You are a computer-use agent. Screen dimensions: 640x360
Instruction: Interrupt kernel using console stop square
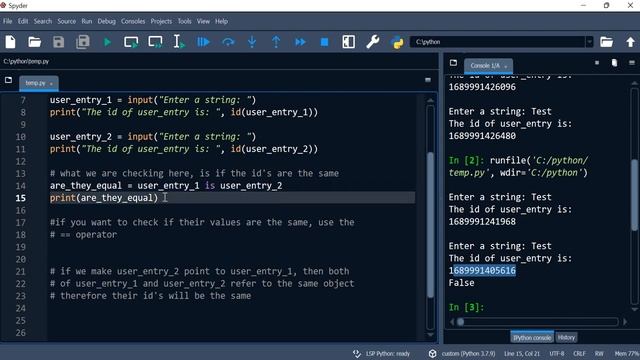point(597,63)
